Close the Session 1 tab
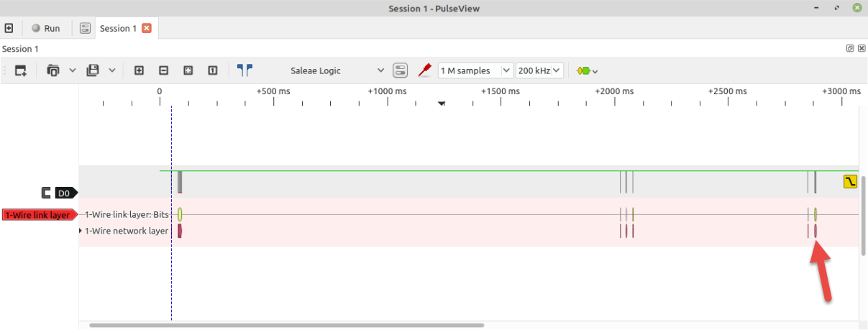Viewport: 868px width, 330px height. [147, 28]
